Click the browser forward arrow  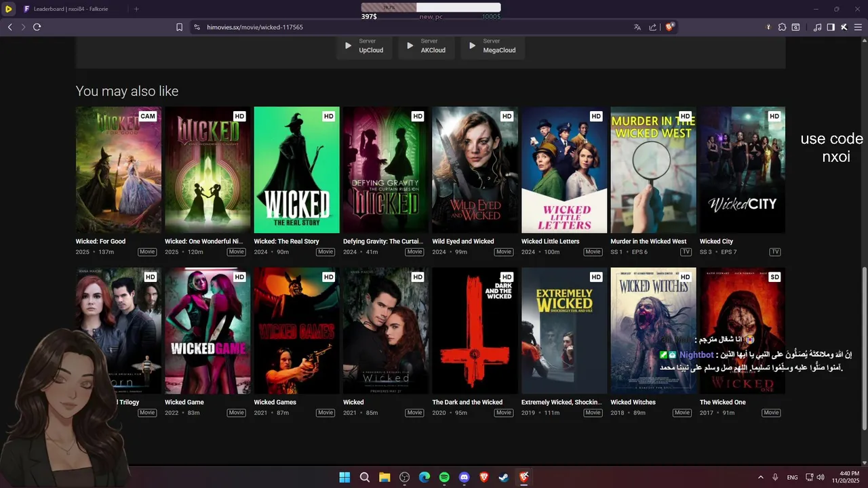point(23,27)
